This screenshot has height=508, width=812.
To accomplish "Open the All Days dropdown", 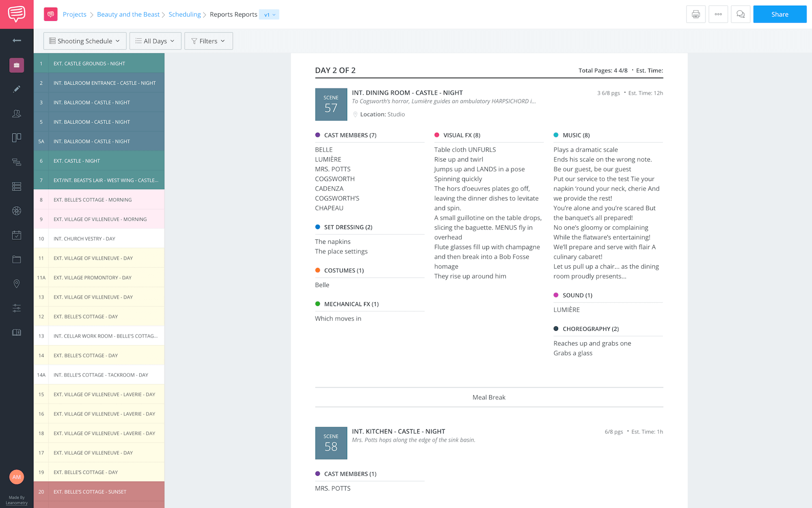I will click(x=155, y=41).
